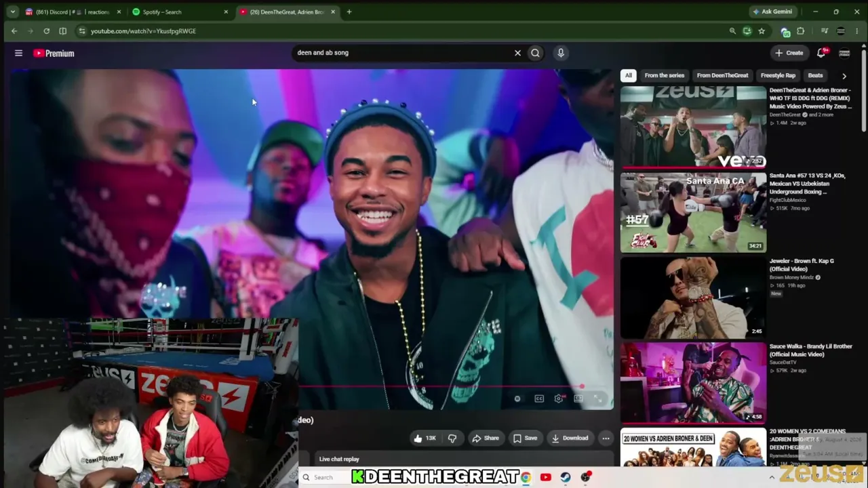
Task: Open the player settings gear
Action: click(x=559, y=399)
